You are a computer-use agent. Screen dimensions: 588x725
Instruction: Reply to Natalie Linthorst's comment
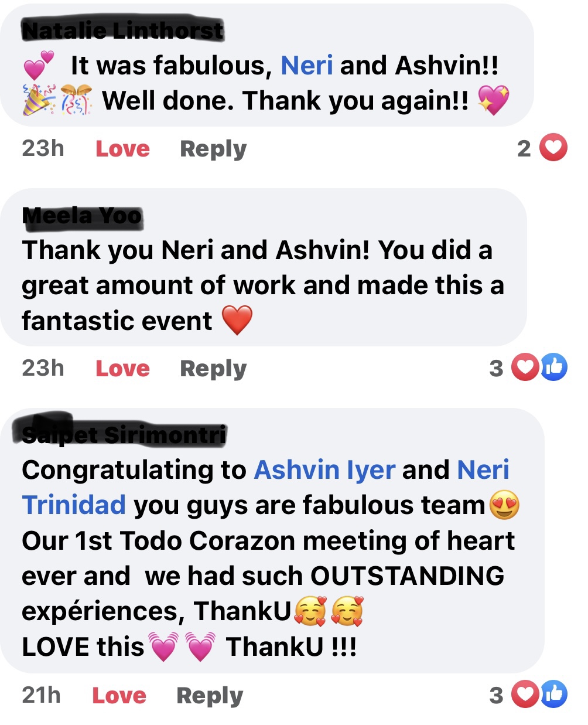click(x=213, y=149)
